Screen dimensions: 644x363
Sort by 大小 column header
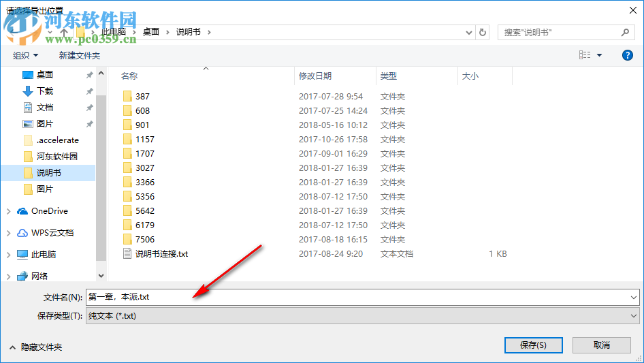pos(470,76)
